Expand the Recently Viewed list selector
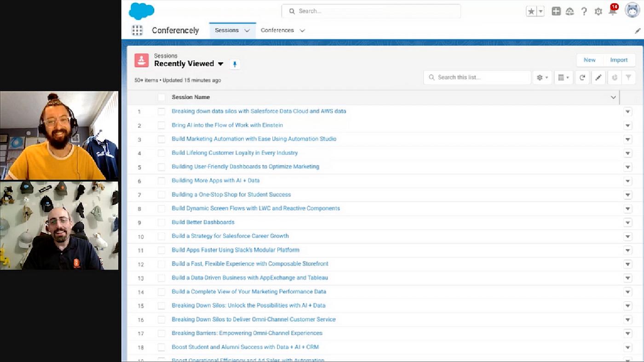The image size is (644, 362). click(x=221, y=64)
